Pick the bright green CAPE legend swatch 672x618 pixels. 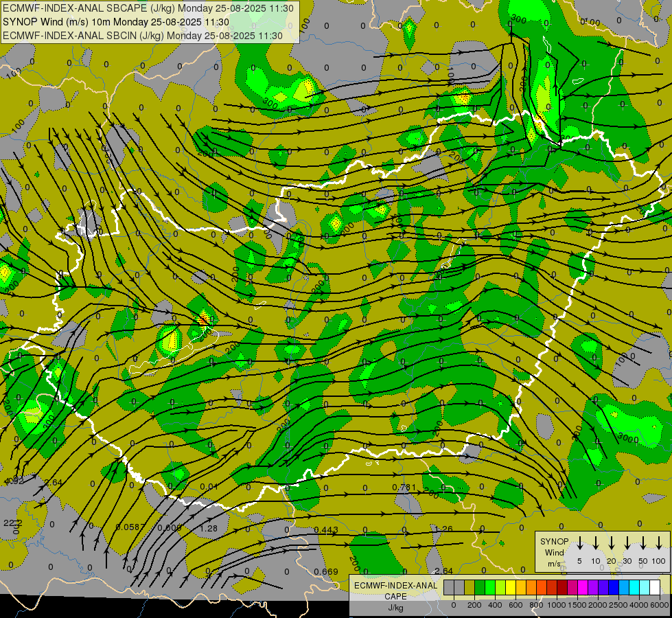coord(490,588)
